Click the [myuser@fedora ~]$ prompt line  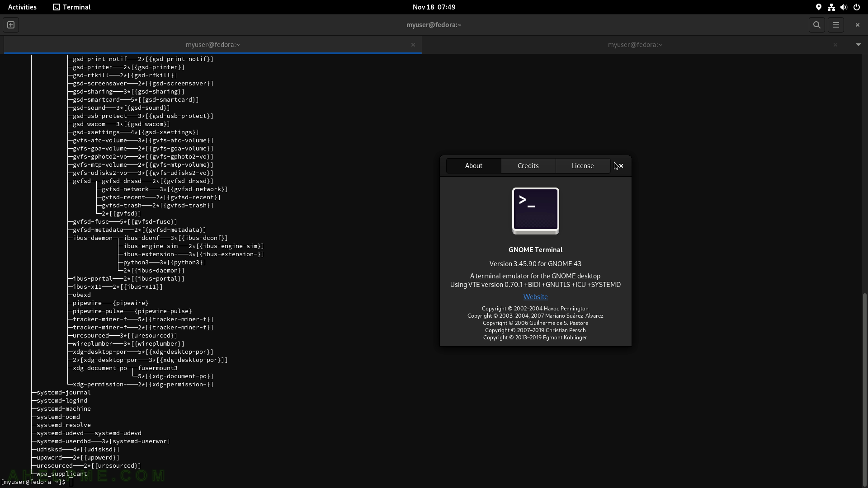tap(36, 482)
